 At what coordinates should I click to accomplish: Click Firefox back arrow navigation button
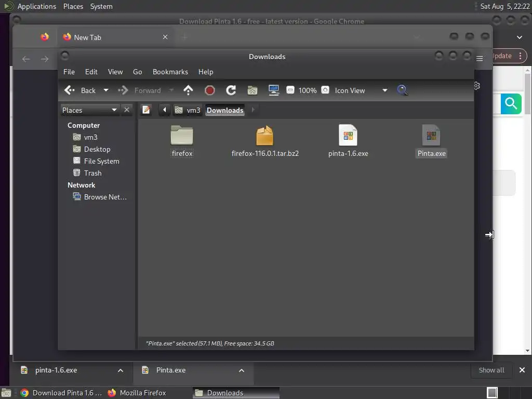pos(26,59)
